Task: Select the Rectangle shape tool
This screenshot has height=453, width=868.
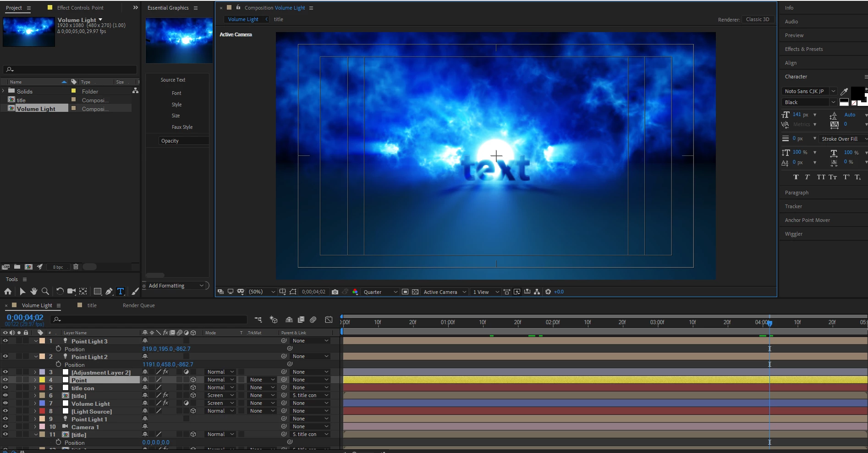Action: pos(98,291)
